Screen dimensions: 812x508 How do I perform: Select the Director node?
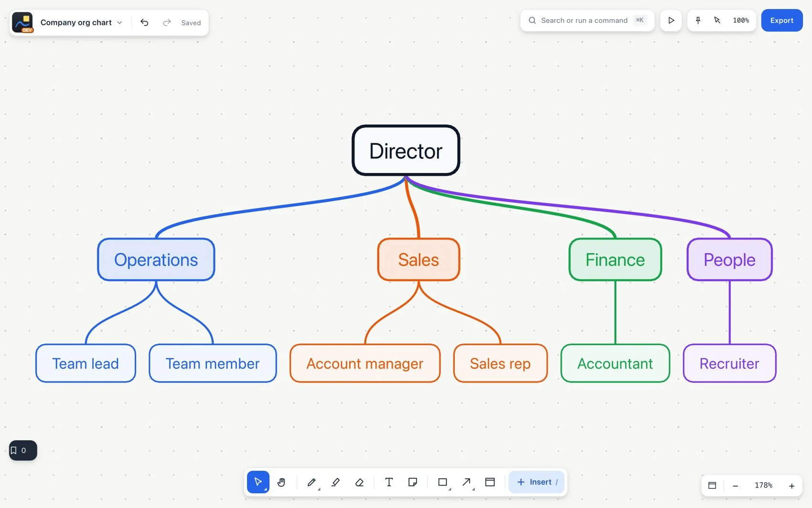[406, 151]
